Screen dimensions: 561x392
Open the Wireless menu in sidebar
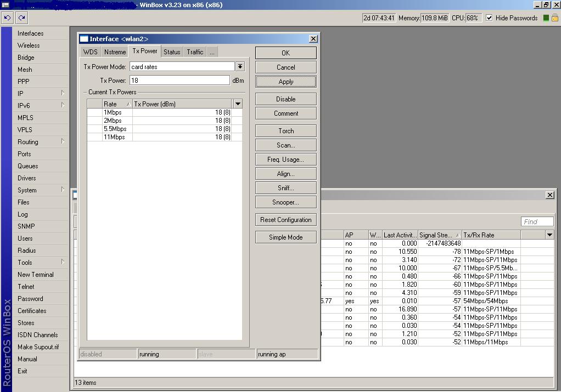click(x=29, y=46)
